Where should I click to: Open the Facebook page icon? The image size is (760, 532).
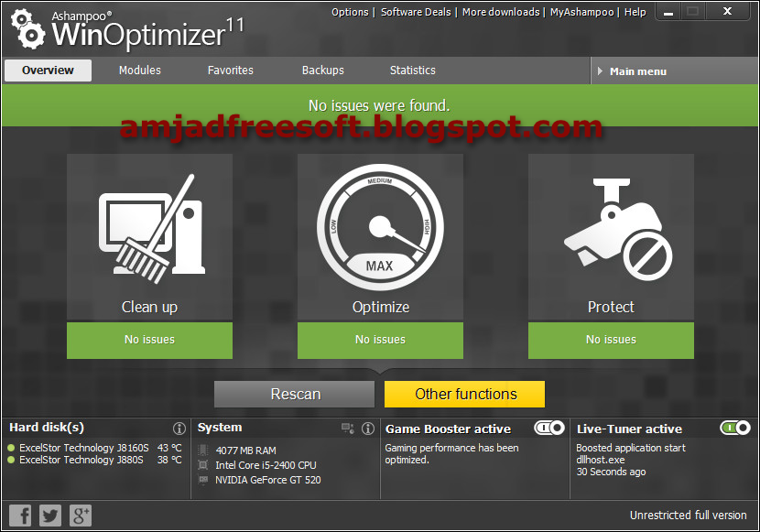[x=20, y=515]
